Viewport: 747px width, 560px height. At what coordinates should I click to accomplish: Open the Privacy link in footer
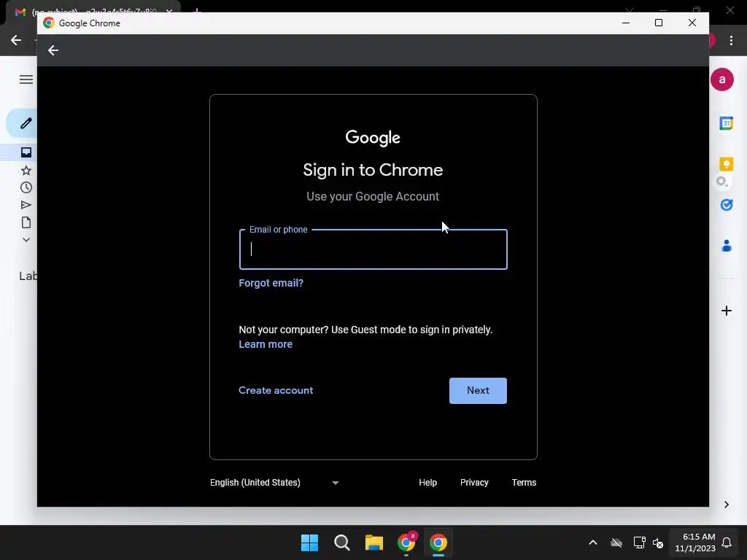point(474,483)
